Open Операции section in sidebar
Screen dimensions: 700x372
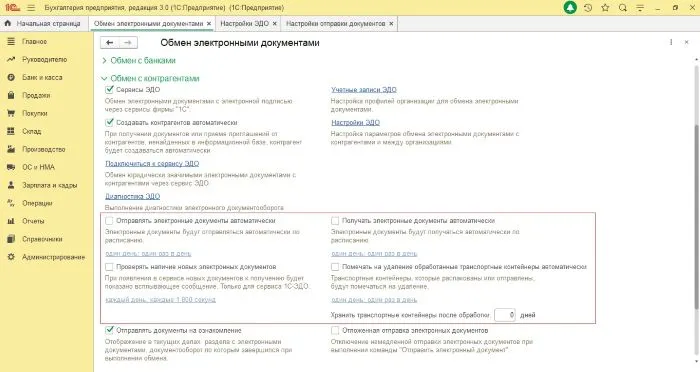(x=37, y=203)
